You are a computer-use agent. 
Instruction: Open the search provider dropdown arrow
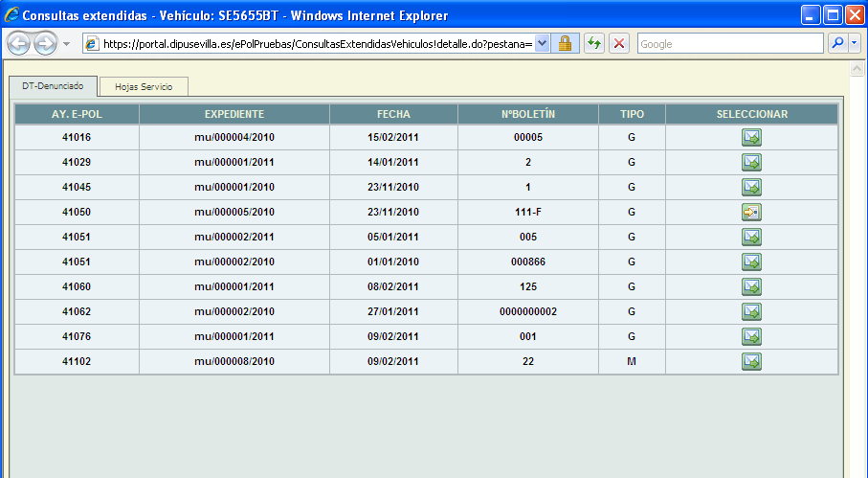click(853, 44)
